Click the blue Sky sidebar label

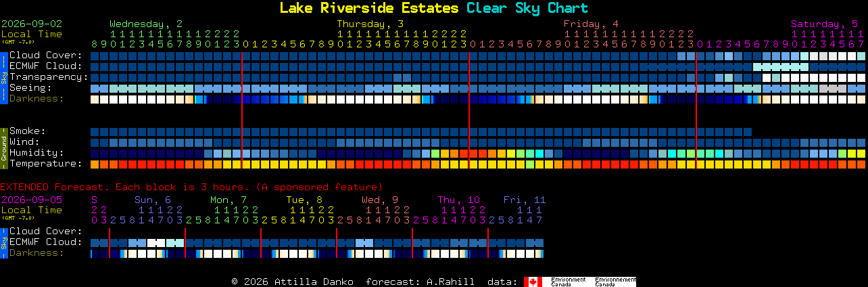3,76
